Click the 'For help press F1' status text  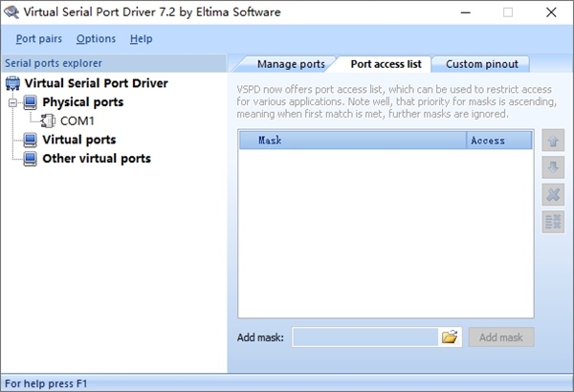[46, 383]
